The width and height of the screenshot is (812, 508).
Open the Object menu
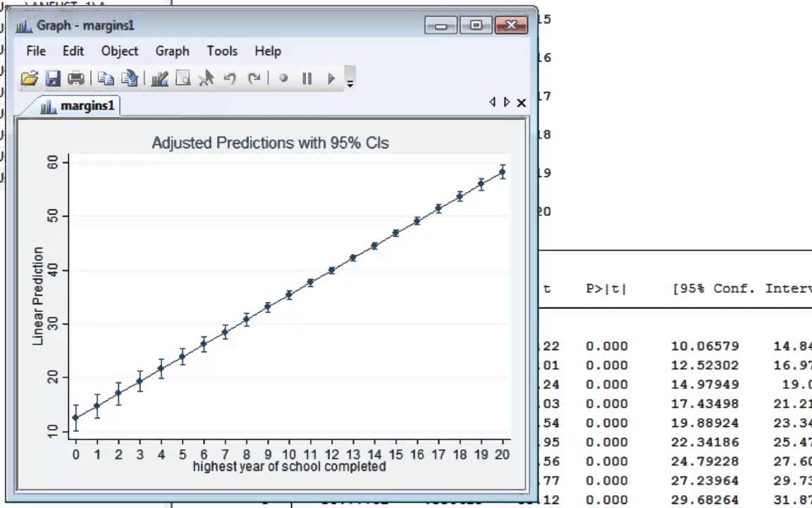[120, 51]
